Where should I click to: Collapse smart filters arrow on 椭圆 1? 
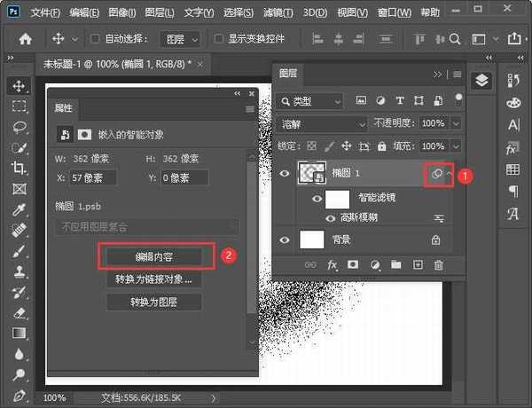click(450, 174)
